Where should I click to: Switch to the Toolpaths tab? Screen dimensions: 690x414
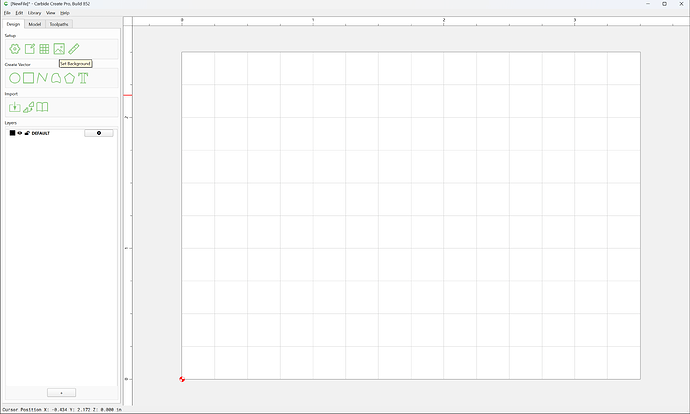pos(59,24)
